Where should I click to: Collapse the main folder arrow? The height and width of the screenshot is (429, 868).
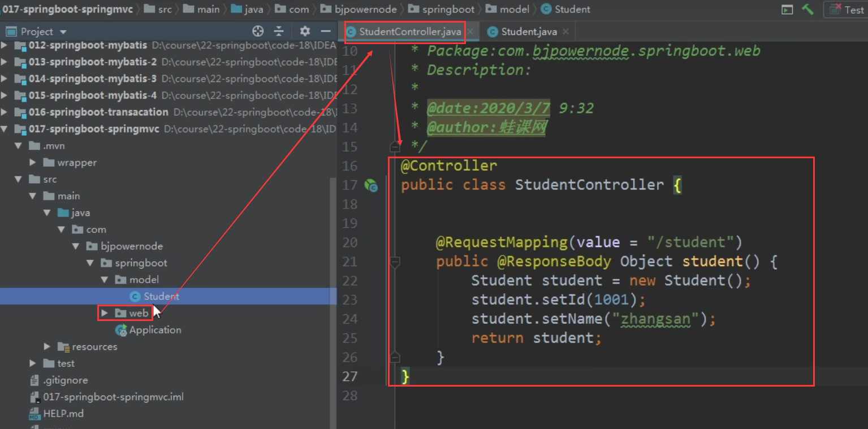click(x=33, y=196)
